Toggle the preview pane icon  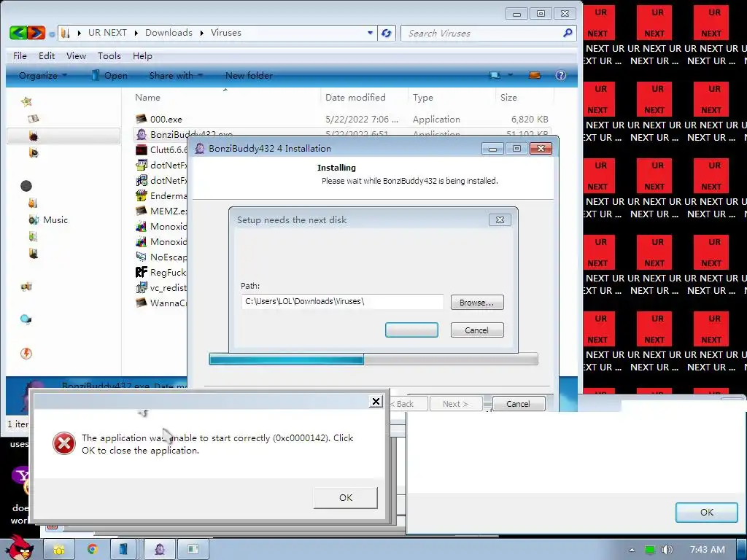535,75
